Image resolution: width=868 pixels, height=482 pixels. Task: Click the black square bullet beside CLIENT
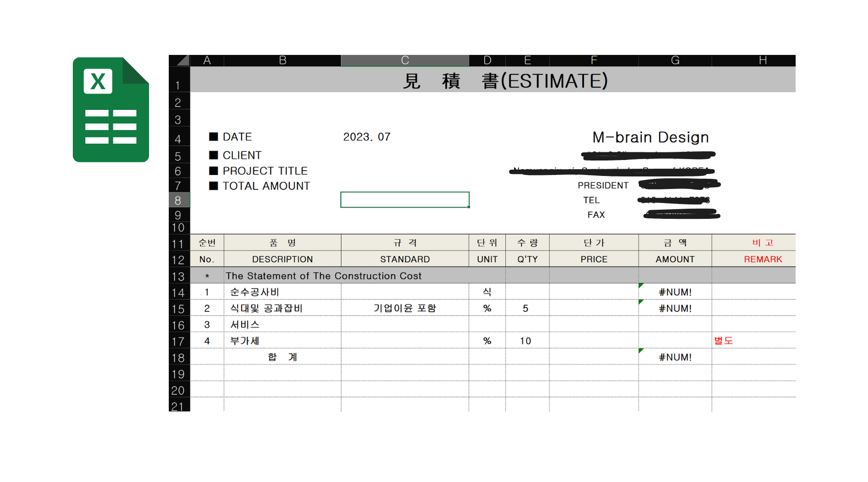(x=214, y=155)
